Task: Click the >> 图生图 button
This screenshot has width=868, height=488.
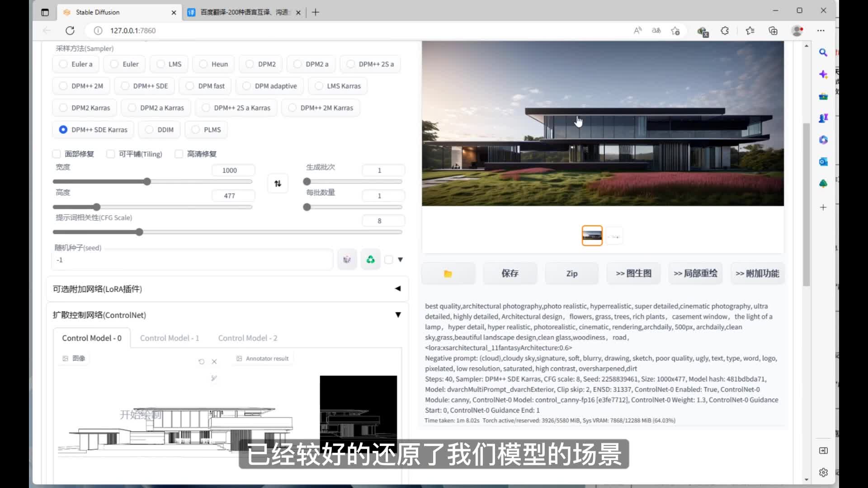Action: coord(633,273)
